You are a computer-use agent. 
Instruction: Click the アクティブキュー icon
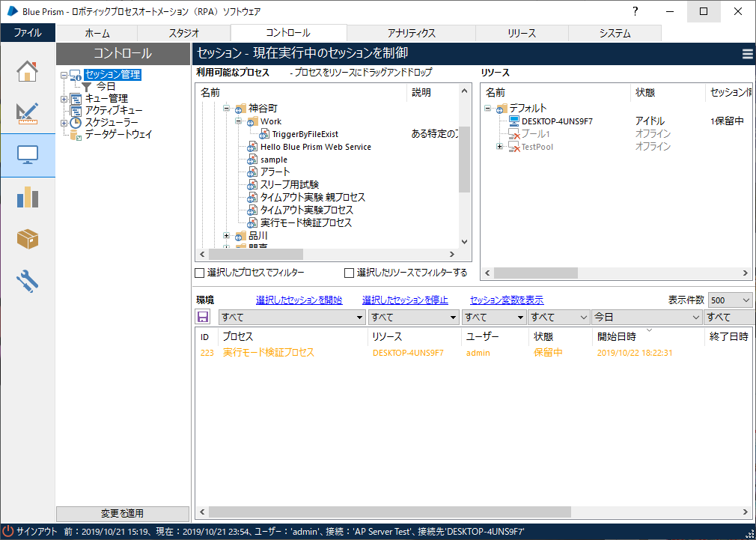[75, 111]
